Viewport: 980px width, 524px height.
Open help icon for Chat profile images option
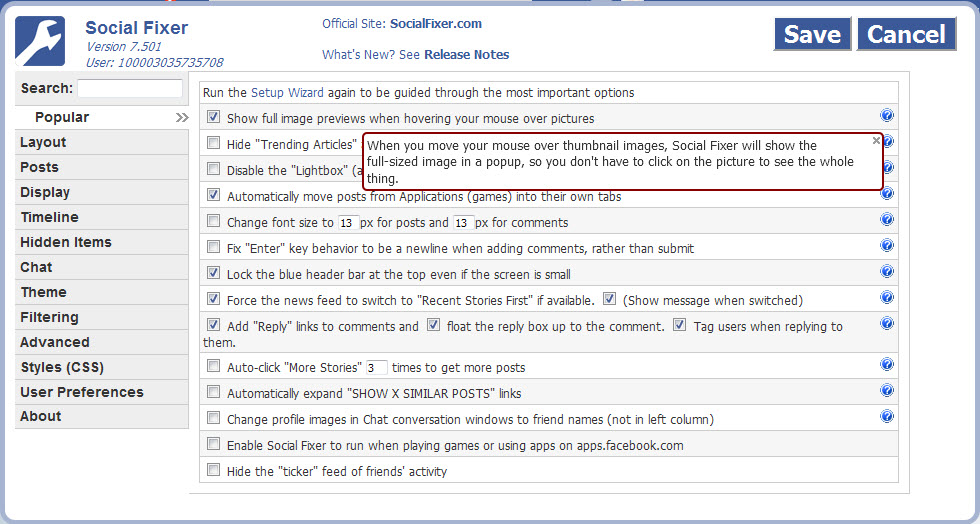point(886,417)
